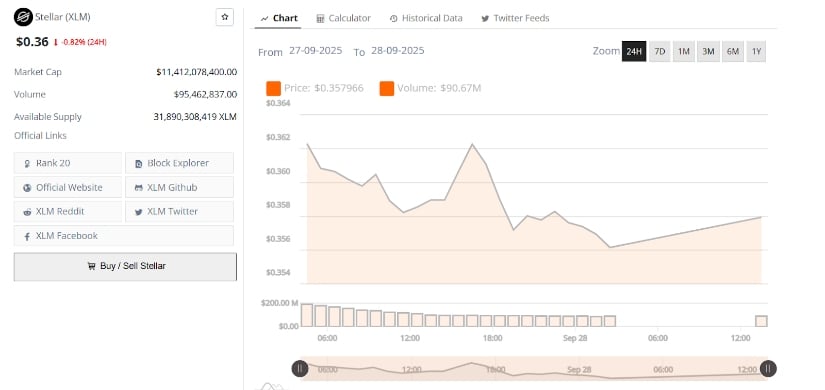Open the Chart tab
The width and height of the screenshot is (825, 390).
[x=279, y=18]
